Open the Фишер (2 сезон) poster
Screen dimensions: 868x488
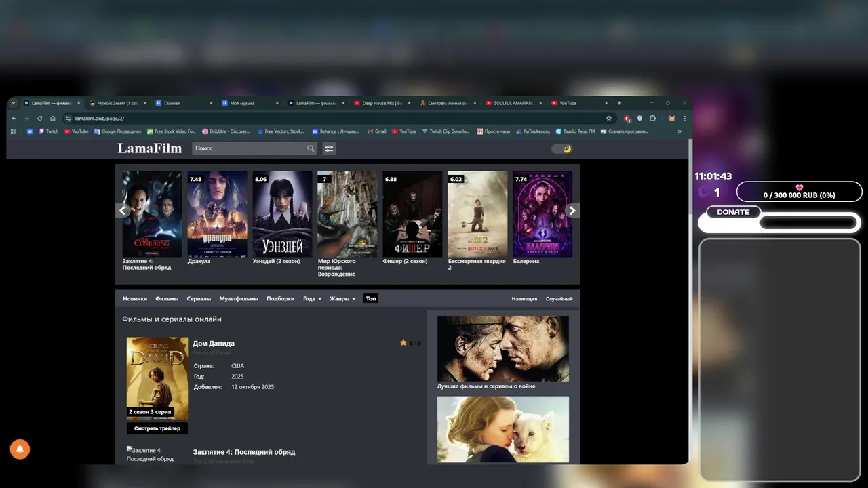point(412,214)
